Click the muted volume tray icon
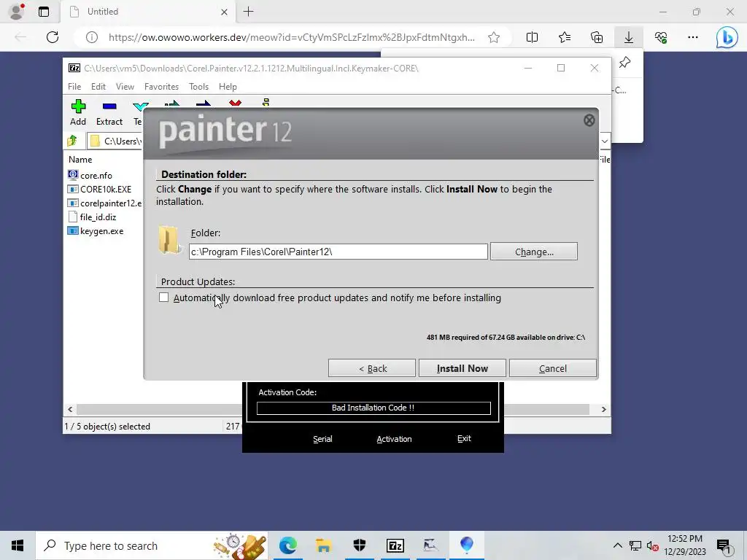Viewport: 747px width, 560px height. pyautogui.click(x=653, y=545)
